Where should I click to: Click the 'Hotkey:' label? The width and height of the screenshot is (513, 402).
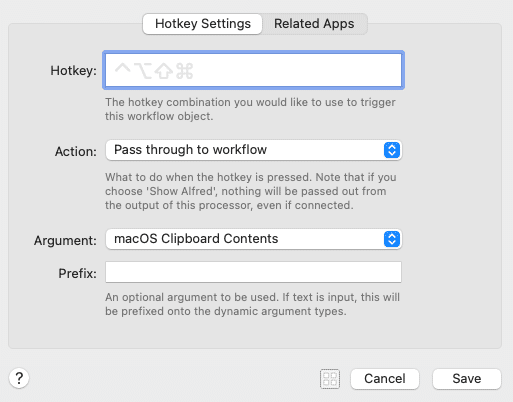coord(73,71)
